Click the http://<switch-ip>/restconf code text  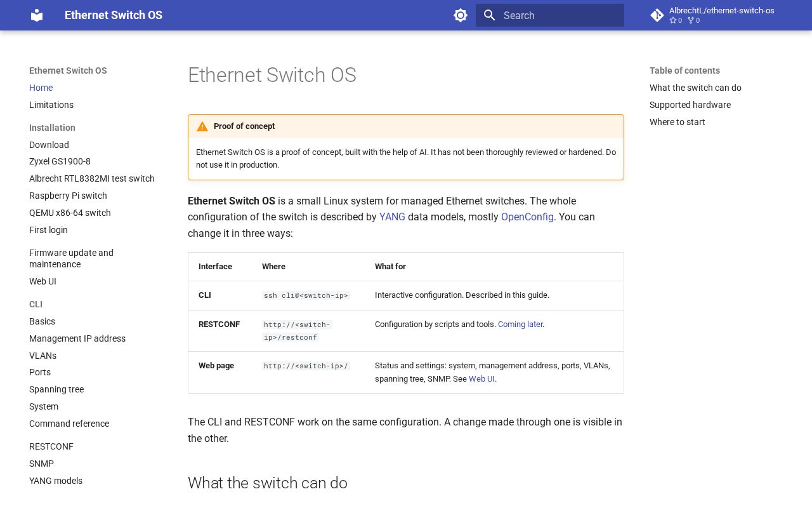[x=297, y=331]
